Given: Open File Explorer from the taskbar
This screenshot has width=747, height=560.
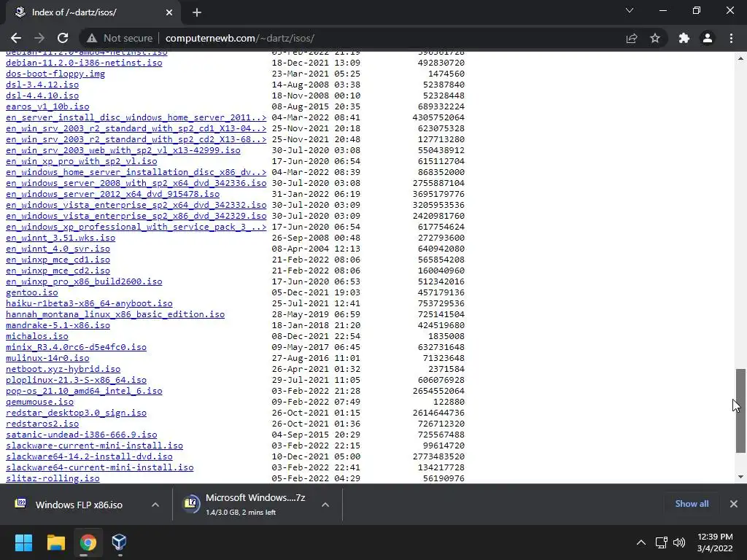Looking at the screenshot, I should (x=55, y=542).
